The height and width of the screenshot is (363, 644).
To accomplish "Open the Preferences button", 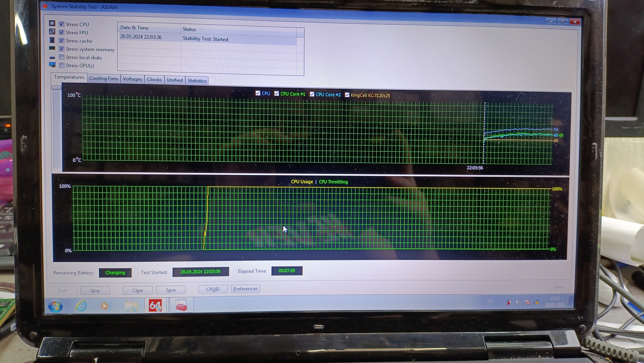I will 245,289.
